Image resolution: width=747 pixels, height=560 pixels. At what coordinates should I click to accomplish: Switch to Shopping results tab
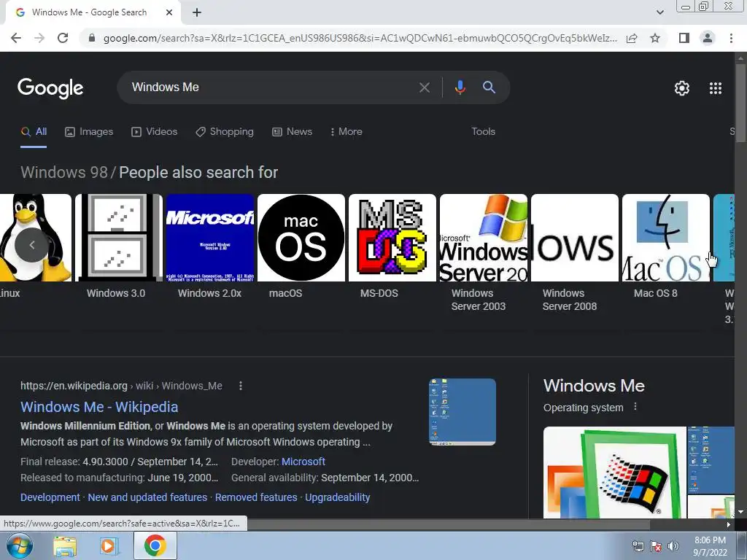(225, 132)
